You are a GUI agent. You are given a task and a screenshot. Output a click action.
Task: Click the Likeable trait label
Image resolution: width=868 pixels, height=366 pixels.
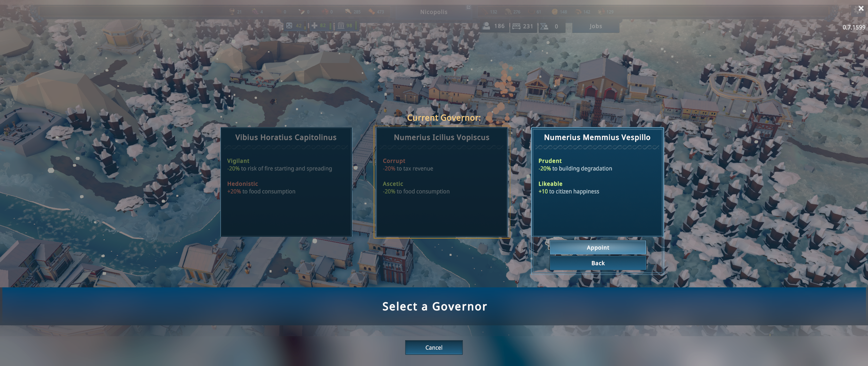tap(550, 184)
